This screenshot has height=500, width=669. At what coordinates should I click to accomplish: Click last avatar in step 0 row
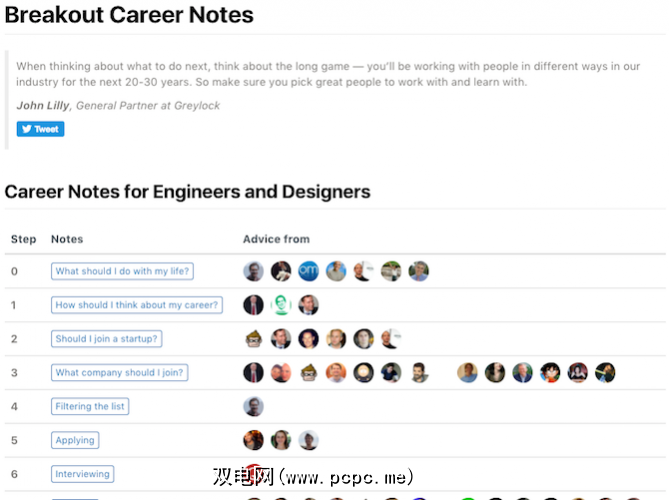[x=418, y=271]
